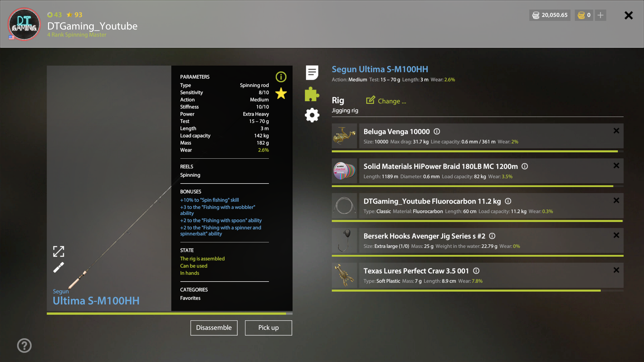Screen dimensions: 644x362
Task: Click the rod repair tool icon
Action: pyautogui.click(x=59, y=267)
